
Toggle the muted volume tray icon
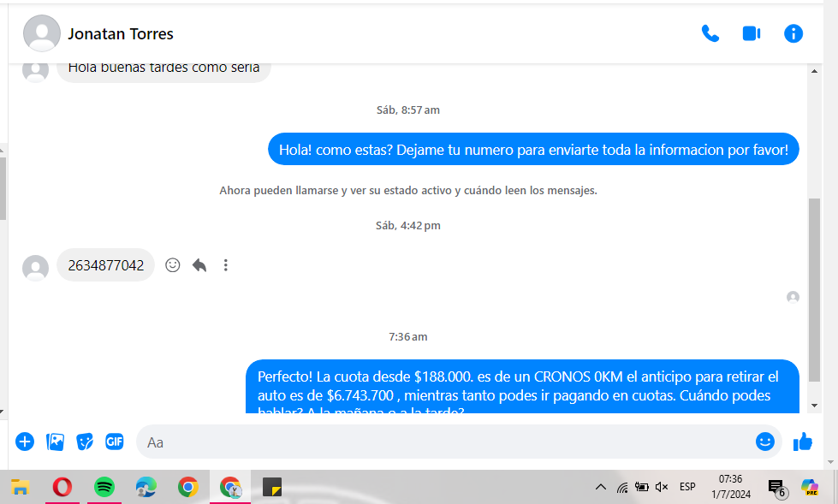661,487
